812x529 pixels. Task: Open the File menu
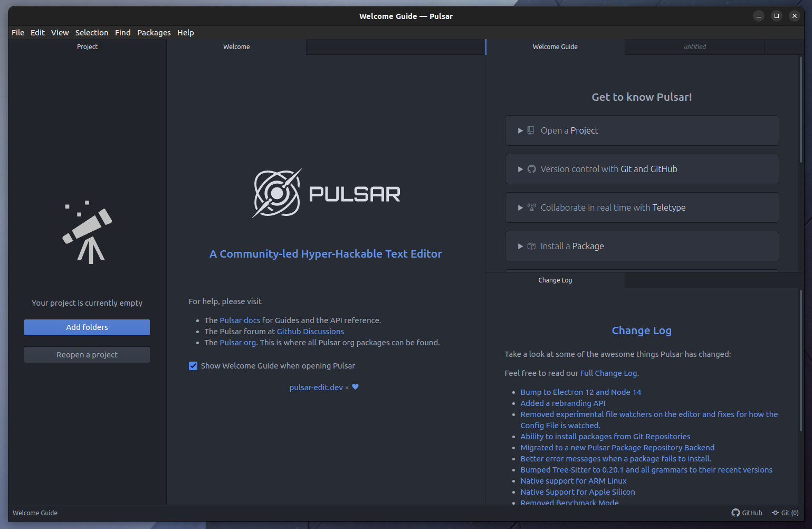(18, 33)
